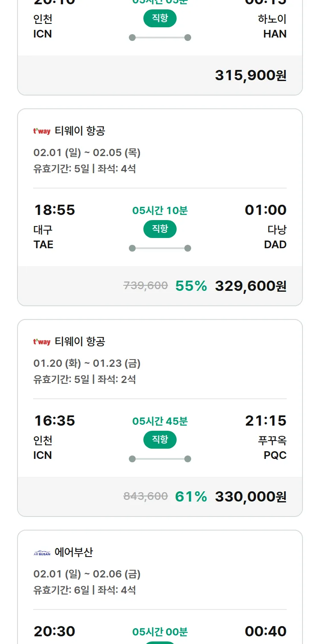320x644 pixels.
Task: Select the 315,900원 fare for Hanoi
Action: [250, 75]
